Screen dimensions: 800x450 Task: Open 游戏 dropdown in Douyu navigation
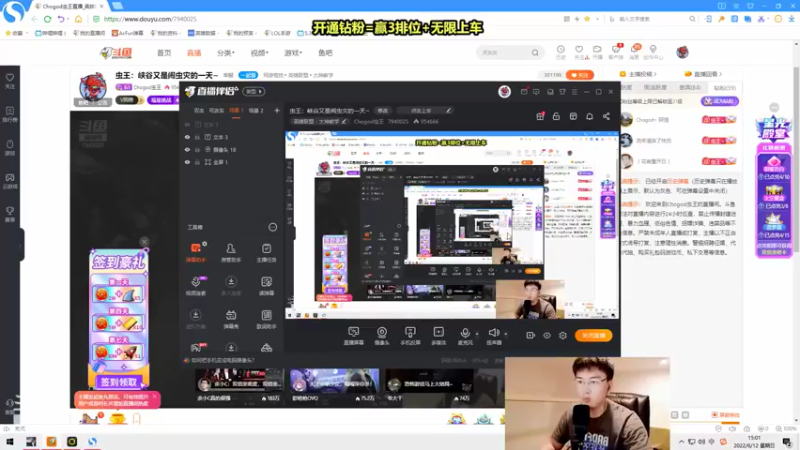coord(293,53)
